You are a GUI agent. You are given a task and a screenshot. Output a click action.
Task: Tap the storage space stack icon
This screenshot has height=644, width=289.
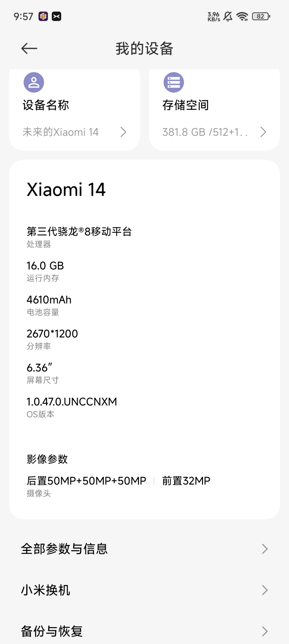click(x=174, y=82)
